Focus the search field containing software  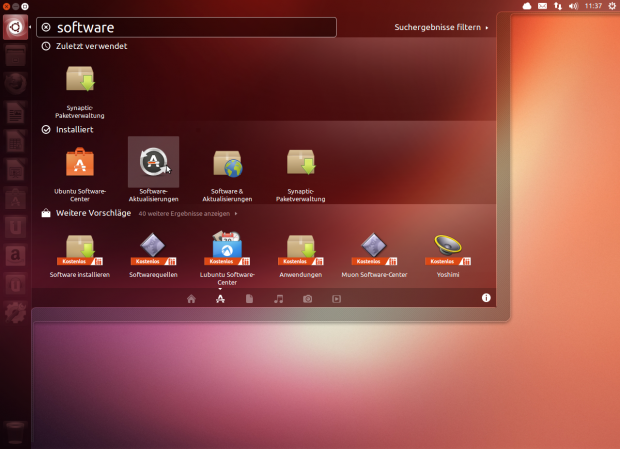pyautogui.click(x=186, y=27)
